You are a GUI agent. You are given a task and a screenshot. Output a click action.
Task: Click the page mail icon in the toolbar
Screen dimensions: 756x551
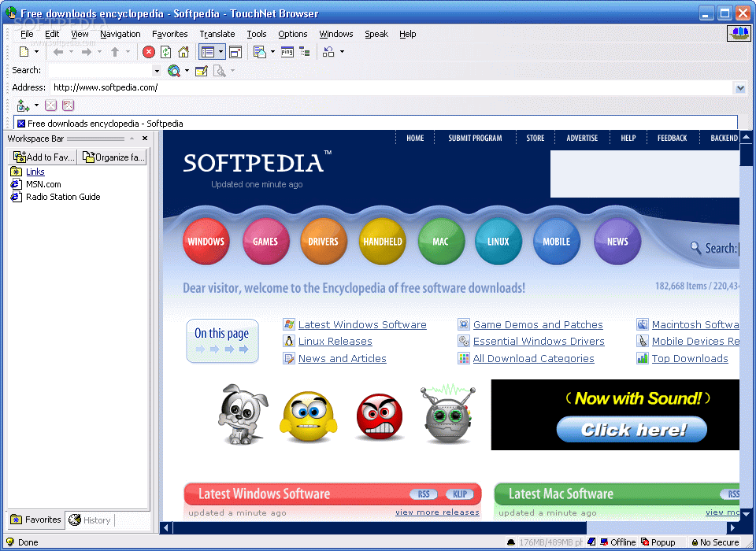coord(260,52)
